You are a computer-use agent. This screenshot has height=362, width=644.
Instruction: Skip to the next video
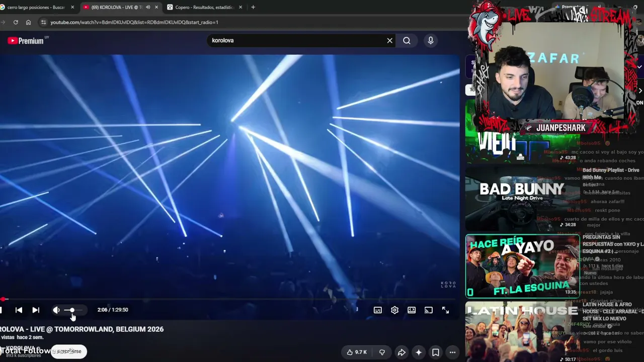click(x=36, y=310)
